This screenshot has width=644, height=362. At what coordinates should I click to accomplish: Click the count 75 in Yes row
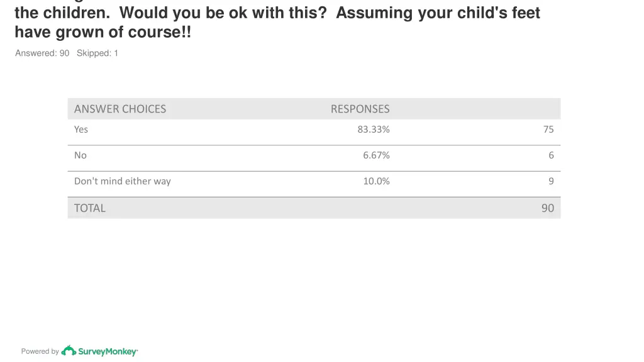[x=548, y=129]
